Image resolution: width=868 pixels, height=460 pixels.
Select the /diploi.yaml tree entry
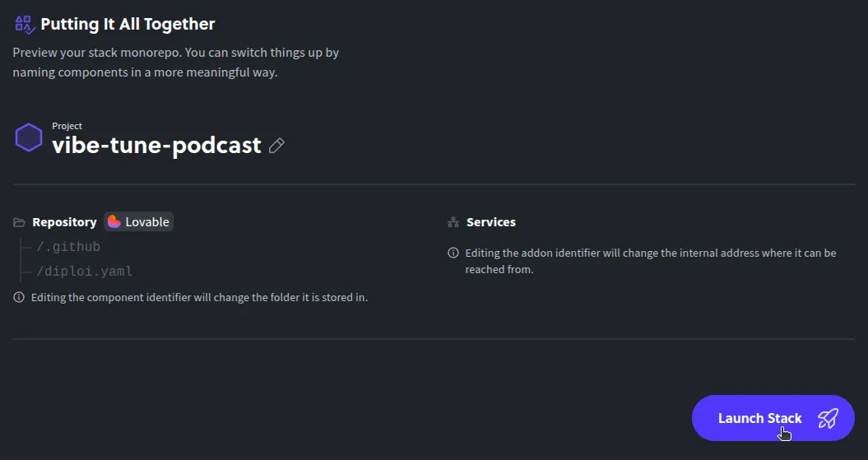[x=84, y=272]
